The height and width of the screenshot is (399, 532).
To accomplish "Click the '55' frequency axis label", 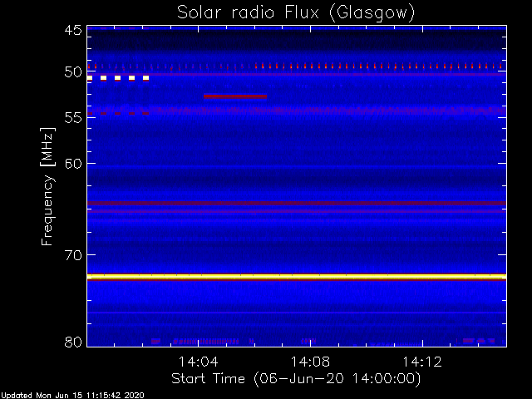I will click(73, 118).
